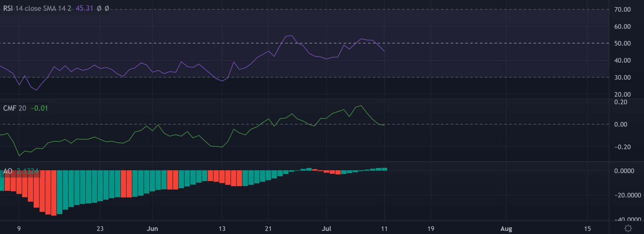Click the 0.0000 AO scale label
644x234 pixels.
(624, 171)
